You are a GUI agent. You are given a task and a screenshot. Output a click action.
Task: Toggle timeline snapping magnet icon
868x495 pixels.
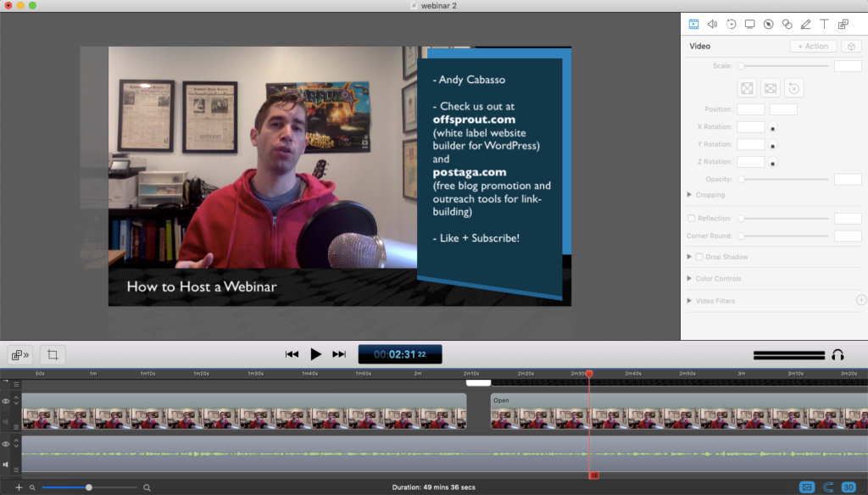click(828, 487)
